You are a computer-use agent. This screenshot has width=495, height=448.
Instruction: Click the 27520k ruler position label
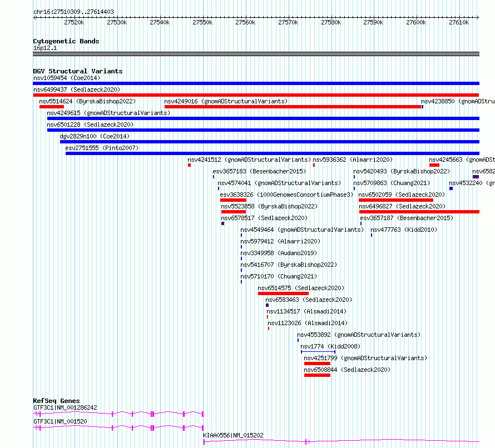point(74,22)
